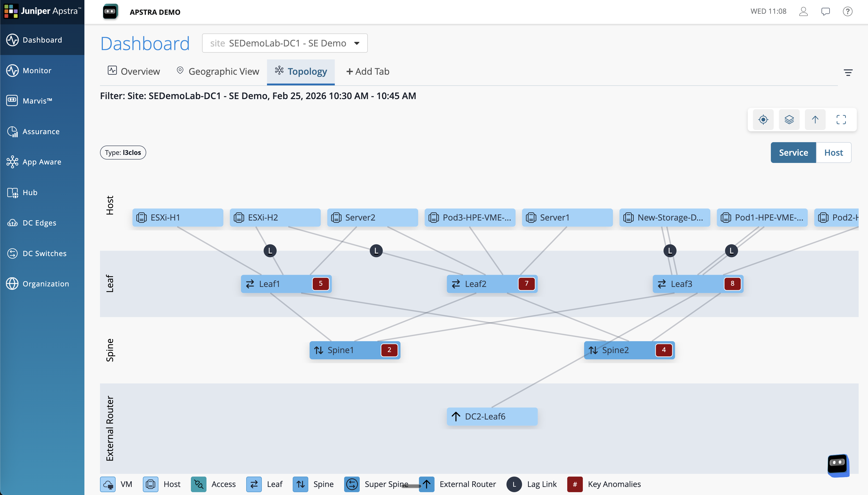Viewport: 868px width, 495px height.
Task: Select Assurance from the left sidebar
Action: 41,131
